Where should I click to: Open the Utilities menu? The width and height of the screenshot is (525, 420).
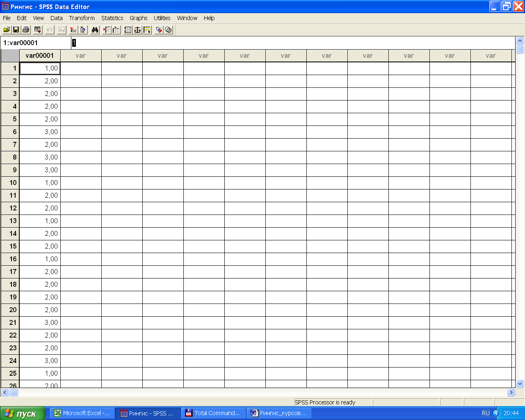pyautogui.click(x=162, y=18)
